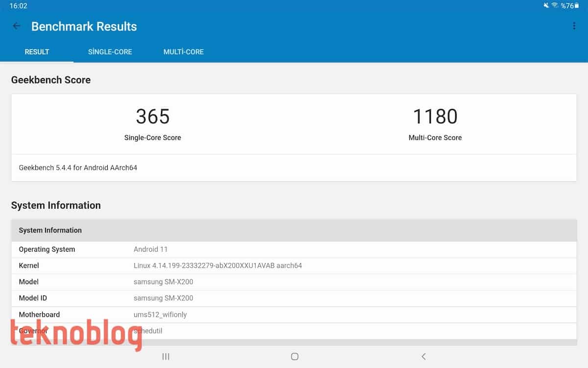The image size is (588, 368).
Task: Tap the Multi-Core Score label
Action: coord(435,138)
